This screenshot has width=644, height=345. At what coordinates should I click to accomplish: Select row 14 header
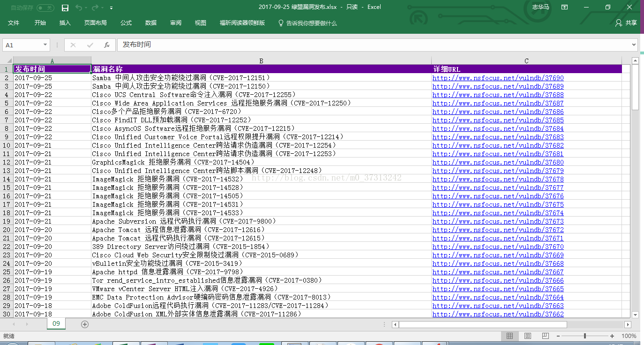(x=7, y=179)
